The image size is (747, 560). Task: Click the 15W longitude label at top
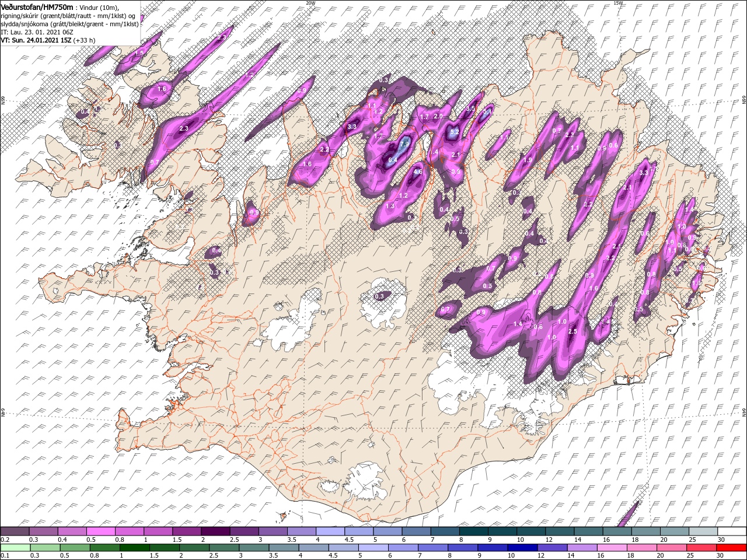[618, 3]
